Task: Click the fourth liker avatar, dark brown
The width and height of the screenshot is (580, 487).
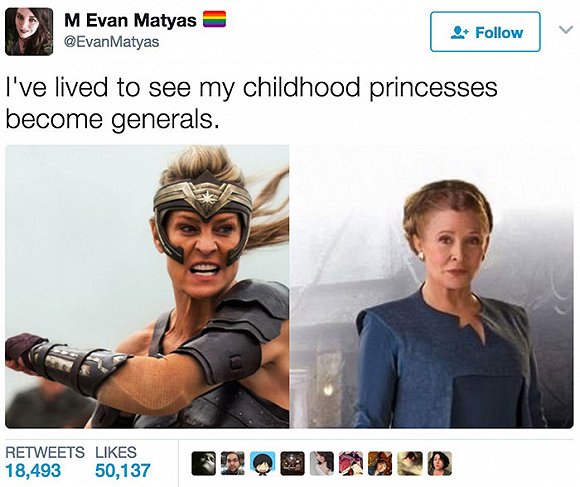Action: pyautogui.click(x=292, y=463)
